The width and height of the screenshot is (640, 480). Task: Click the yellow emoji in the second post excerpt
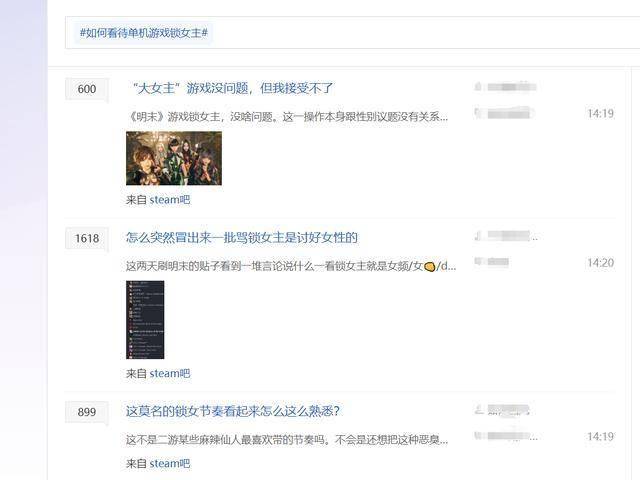429,267
